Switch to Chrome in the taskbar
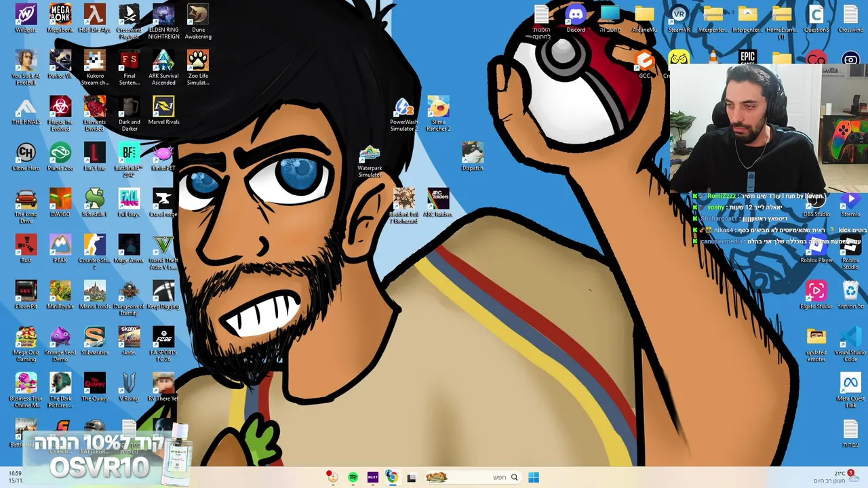868x488 pixels. pyautogui.click(x=392, y=477)
